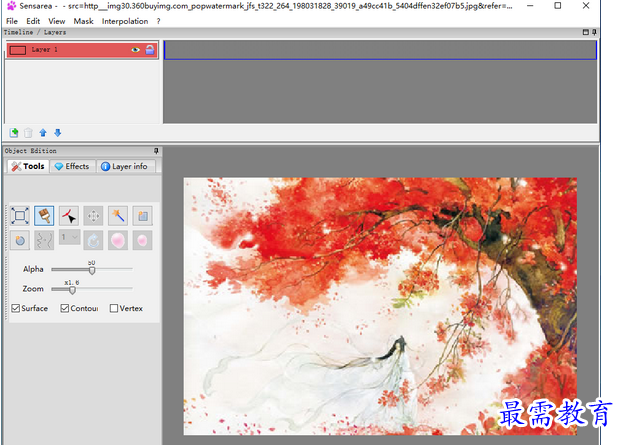Screen dimensions: 621x445
Task: Adjust the Alpha slider handle
Action: (x=92, y=270)
